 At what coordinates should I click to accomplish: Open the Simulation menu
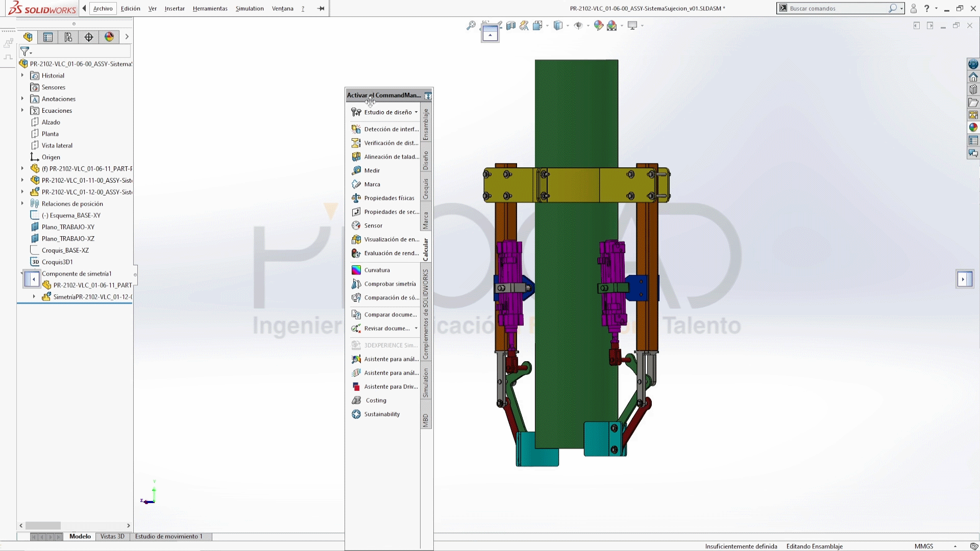click(250, 9)
